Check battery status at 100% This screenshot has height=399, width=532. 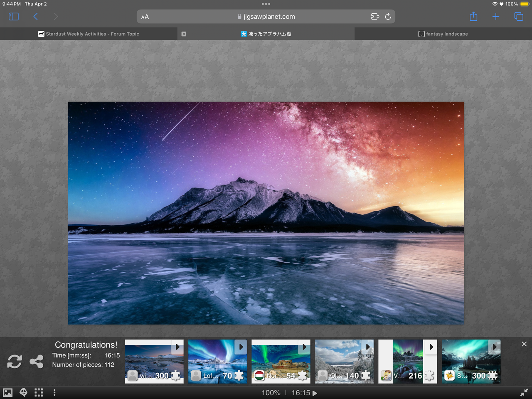tap(525, 4)
